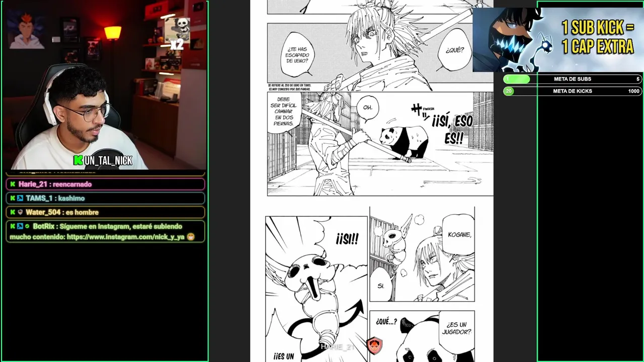This screenshot has height=362, width=644.
Task: Click the META DE KICKS progress bar
Action: click(x=572, y=91)
